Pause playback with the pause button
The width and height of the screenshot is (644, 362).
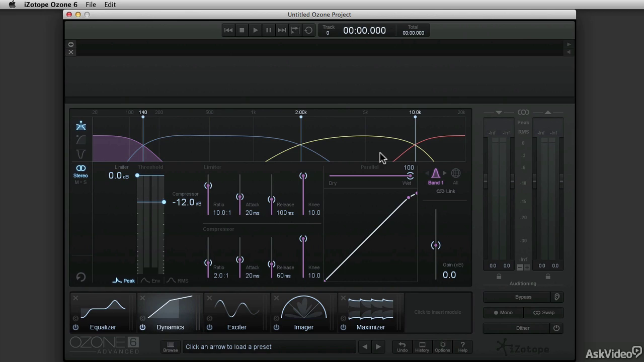click(269, 30)
